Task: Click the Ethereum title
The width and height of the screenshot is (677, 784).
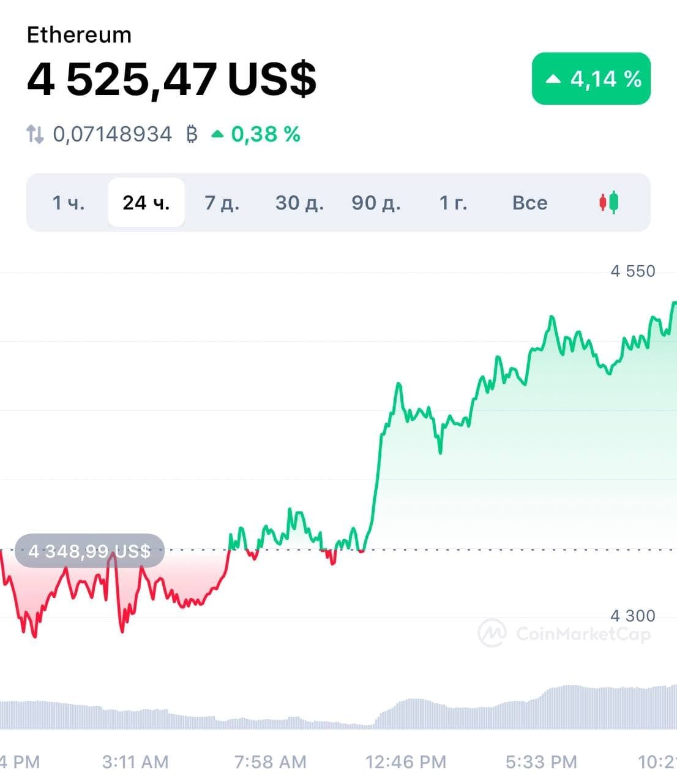Action: tap(79, 35)
